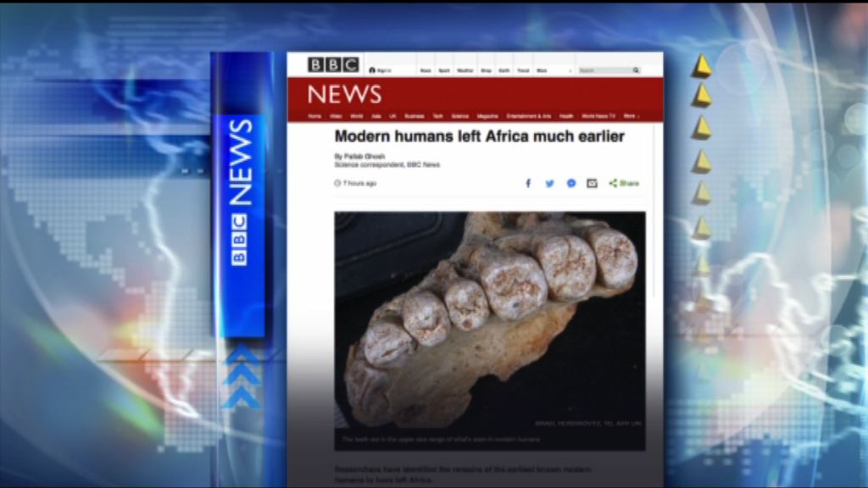Click the BBC logo in header

click(333, 65)
